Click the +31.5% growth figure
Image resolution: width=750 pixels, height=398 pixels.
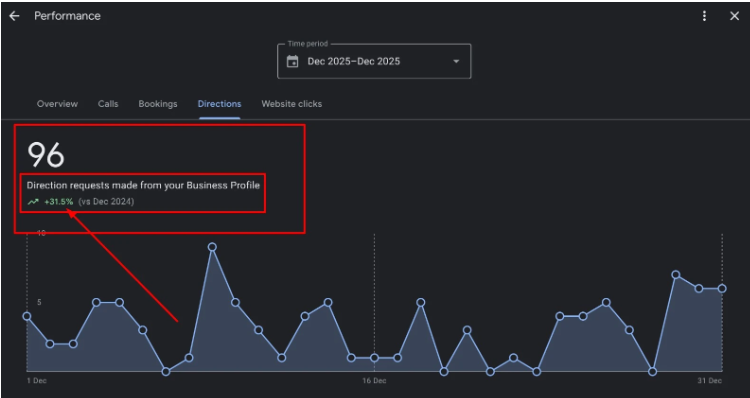pyautogui.click(x=59, y=202)
